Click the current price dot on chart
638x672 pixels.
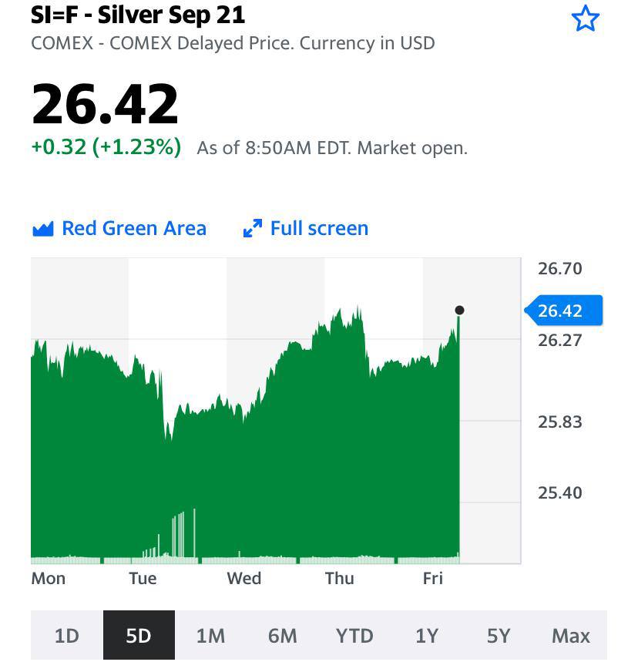tap(459, 310)
